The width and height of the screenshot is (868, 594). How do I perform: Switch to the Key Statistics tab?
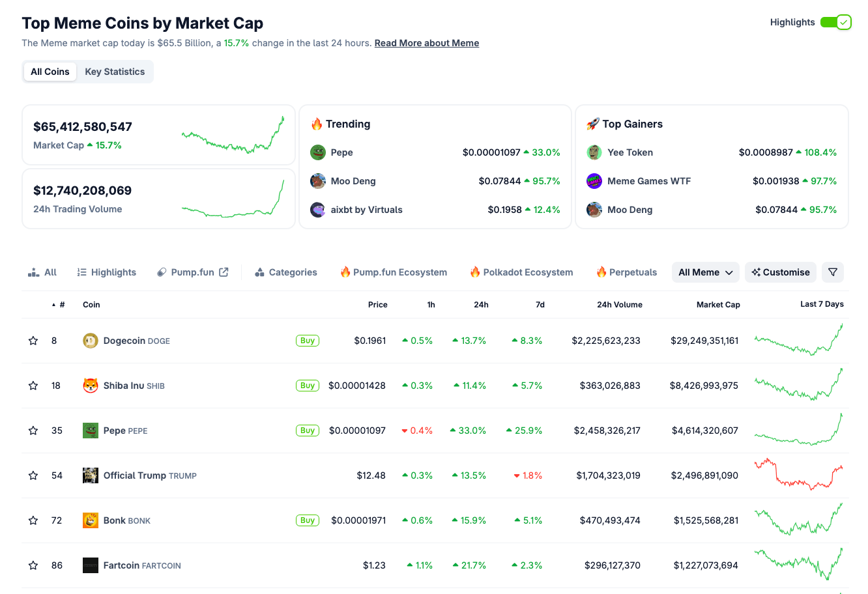point(115,72)
